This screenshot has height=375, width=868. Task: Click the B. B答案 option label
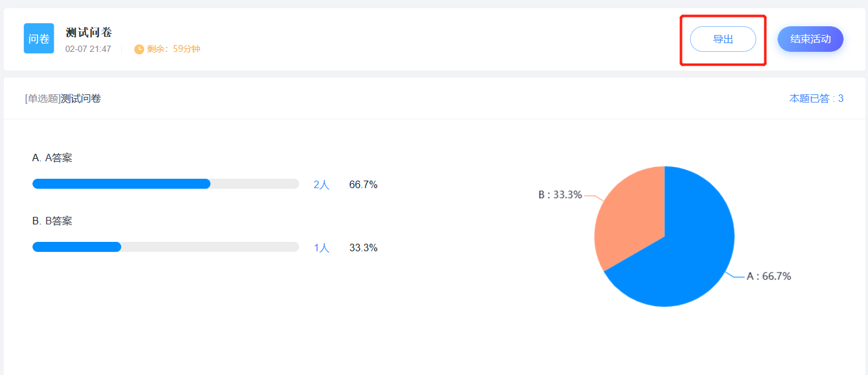52,221
